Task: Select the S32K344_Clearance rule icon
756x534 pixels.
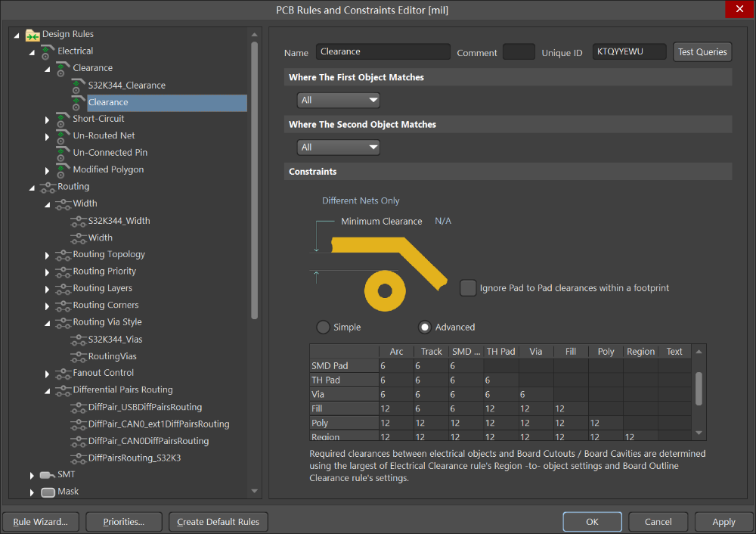Action: pyautogui.click(x=77, y=85)
